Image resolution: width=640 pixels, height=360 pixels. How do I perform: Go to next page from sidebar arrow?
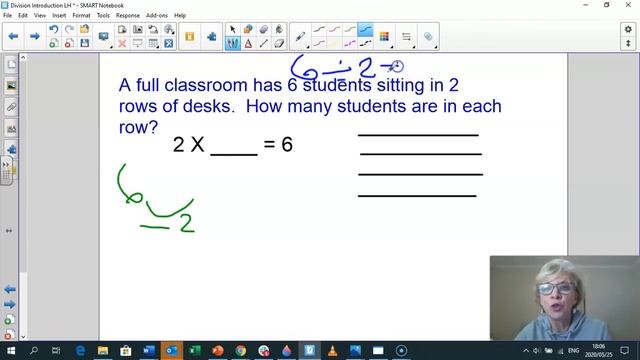click(x=9, y=304)
